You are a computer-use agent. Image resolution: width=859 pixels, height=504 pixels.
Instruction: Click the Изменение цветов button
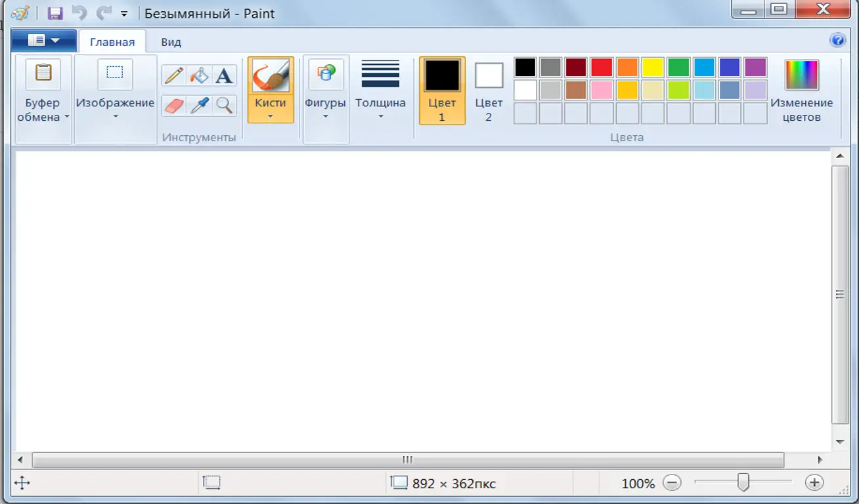(x=802, y=91)
